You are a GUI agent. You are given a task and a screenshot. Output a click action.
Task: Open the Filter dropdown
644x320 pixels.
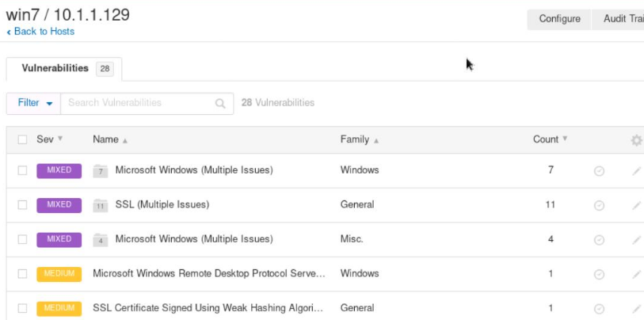(x=34, y=103)
